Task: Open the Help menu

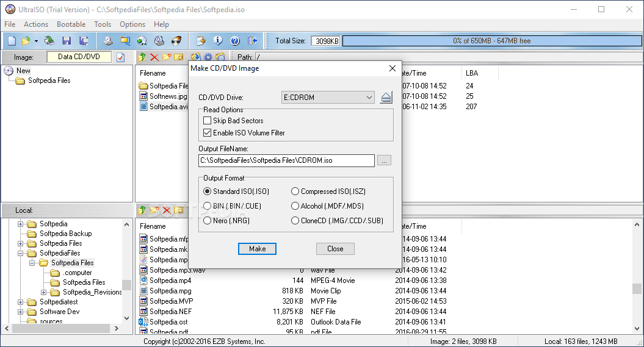Action: (161, 24)
